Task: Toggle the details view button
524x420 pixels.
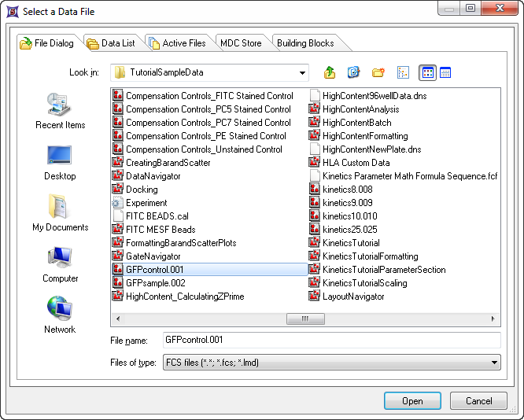Action: click(x=445, y=73)
